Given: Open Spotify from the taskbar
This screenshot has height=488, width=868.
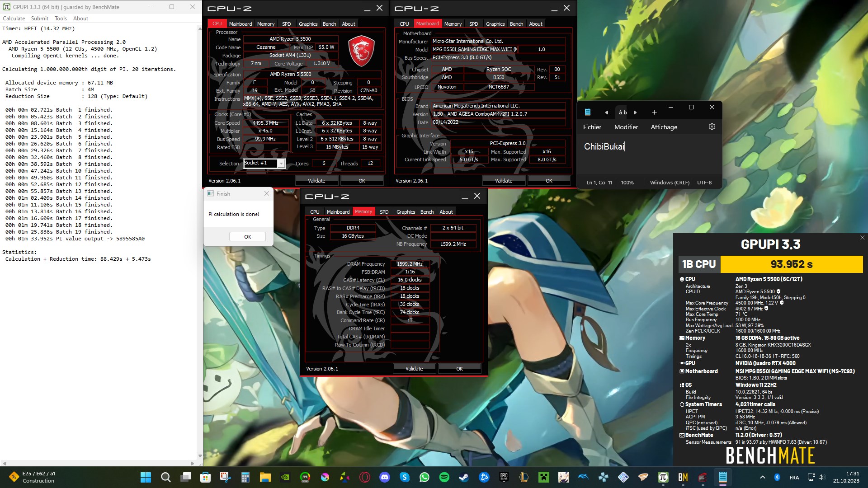Looking at the screenshot, I should 444,477.
